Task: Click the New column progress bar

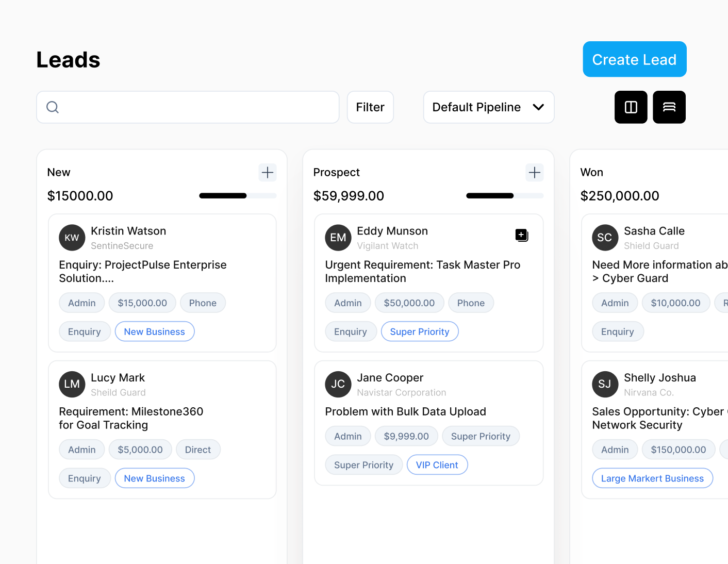Action: point(238,196)
